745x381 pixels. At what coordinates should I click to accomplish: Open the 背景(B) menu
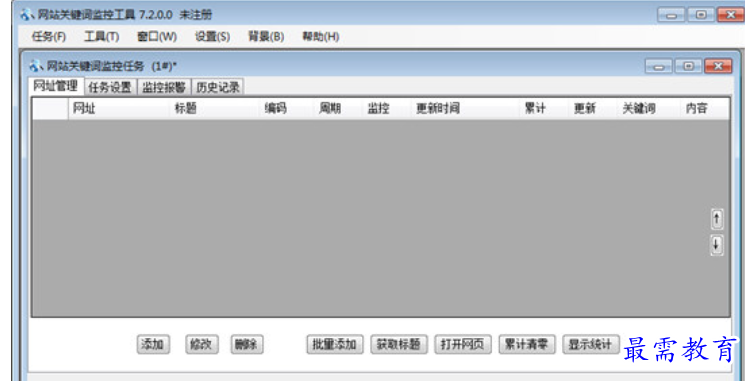coord(266,37)
